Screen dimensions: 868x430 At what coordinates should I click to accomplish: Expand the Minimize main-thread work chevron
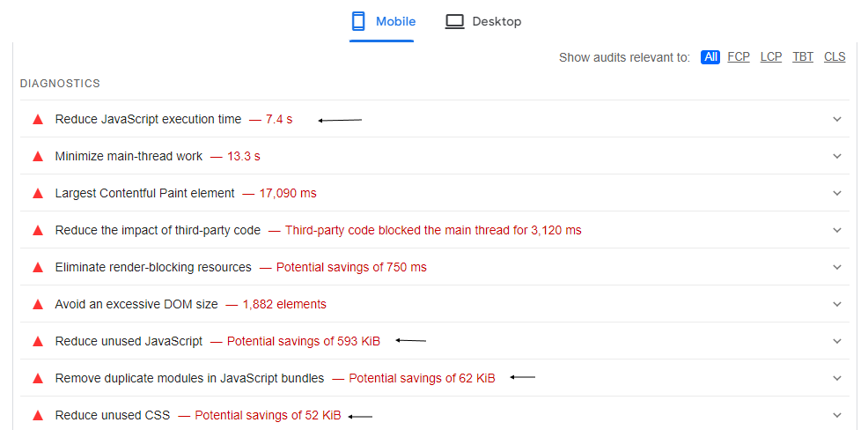pos(837,156)
